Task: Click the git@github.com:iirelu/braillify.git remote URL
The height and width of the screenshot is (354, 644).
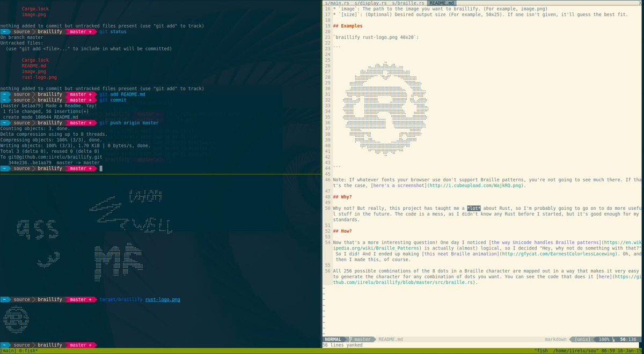Action: click(x=55, y=157)
